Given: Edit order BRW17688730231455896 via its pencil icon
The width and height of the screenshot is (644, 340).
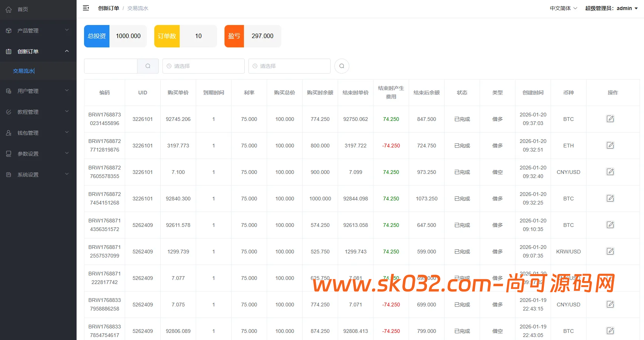Looking at the screenshot, I should click(x=610, y=119).
